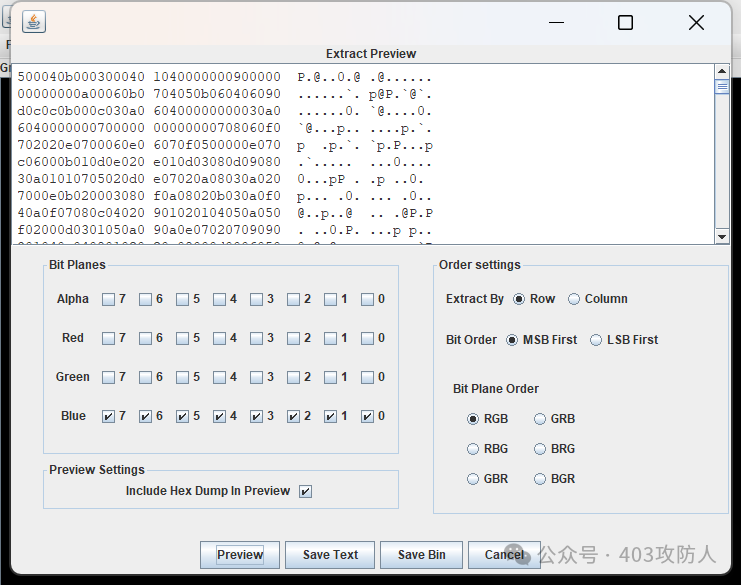Click the Cancel button
This screenshot has width=741, height=585.
click(504, 555)
